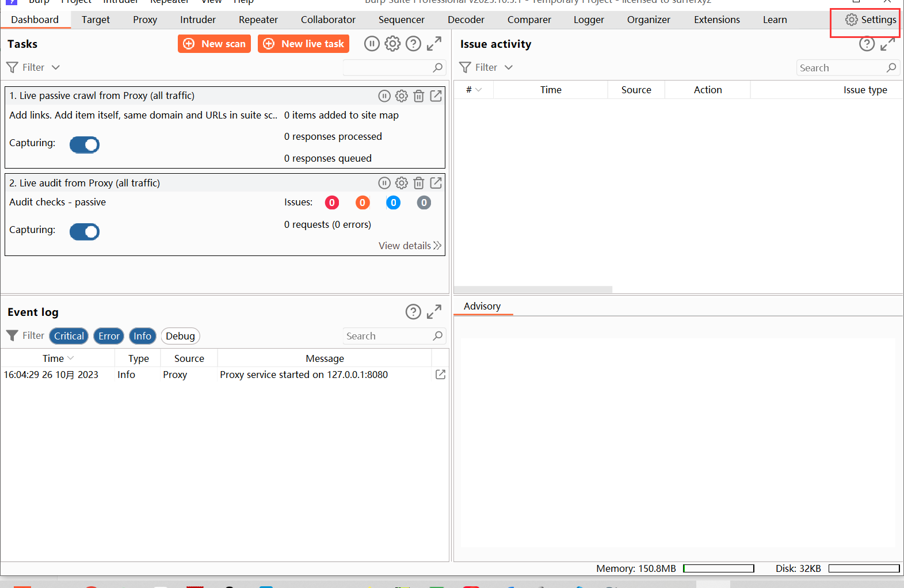This screenshot has height=588, width=904.
Task: Click the Disk usage progress bar
Action: click(864, 568)
